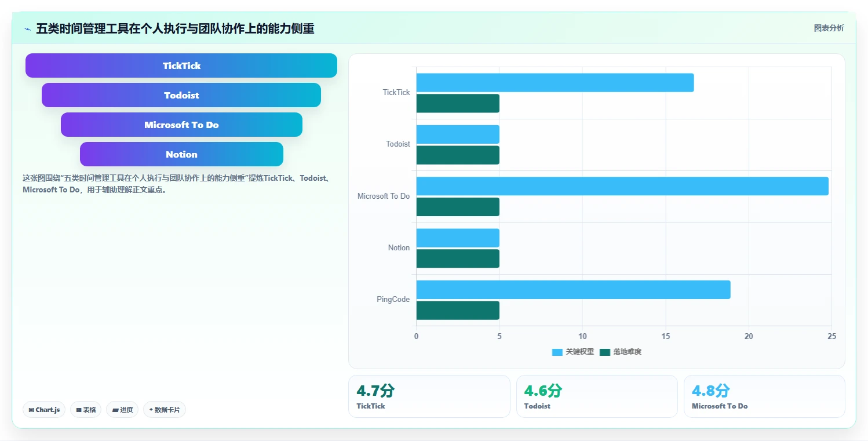This screenshot has width=868, height=441.
Task: Click the Microsoft To Do blue bar
Action: (x=622, y=186)
